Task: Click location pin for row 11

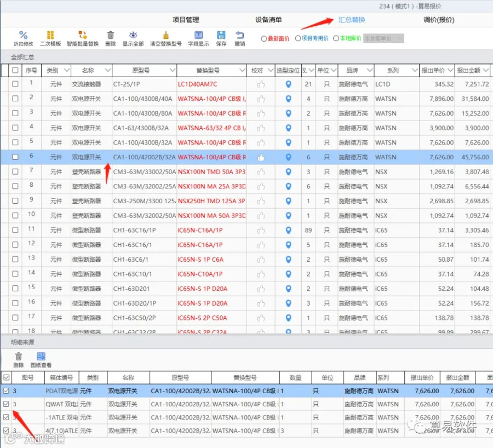Action: click(x=288, y=230)
